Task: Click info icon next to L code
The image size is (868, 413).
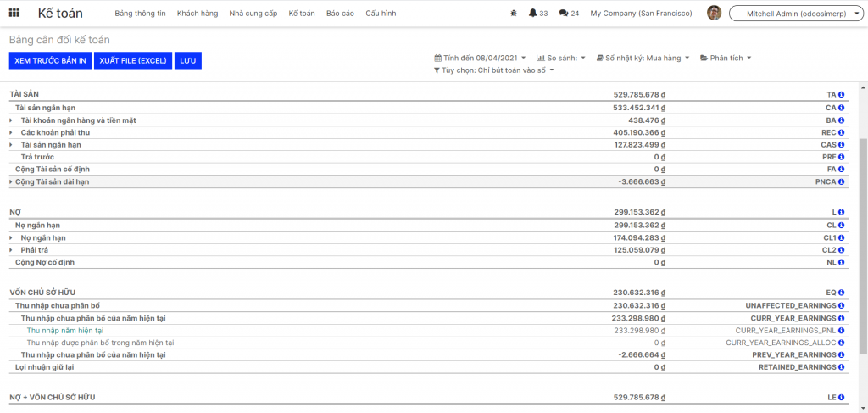Action: 842,212
